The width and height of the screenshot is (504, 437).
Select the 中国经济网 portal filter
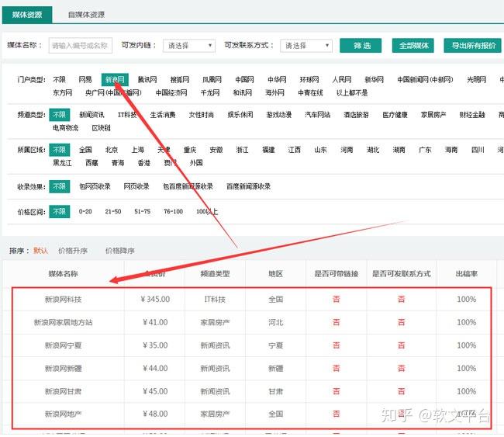click(x=171, y=92)
